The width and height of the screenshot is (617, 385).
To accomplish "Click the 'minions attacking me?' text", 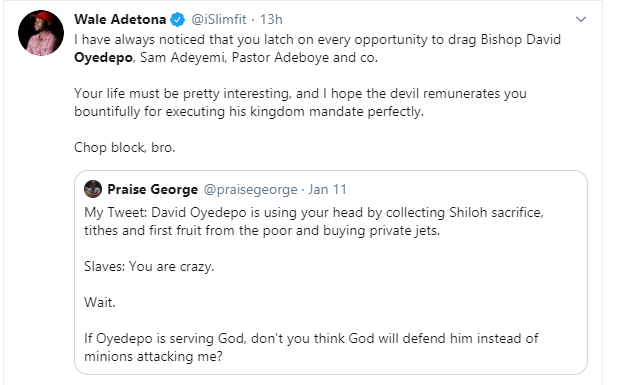I will coord(153,356).
